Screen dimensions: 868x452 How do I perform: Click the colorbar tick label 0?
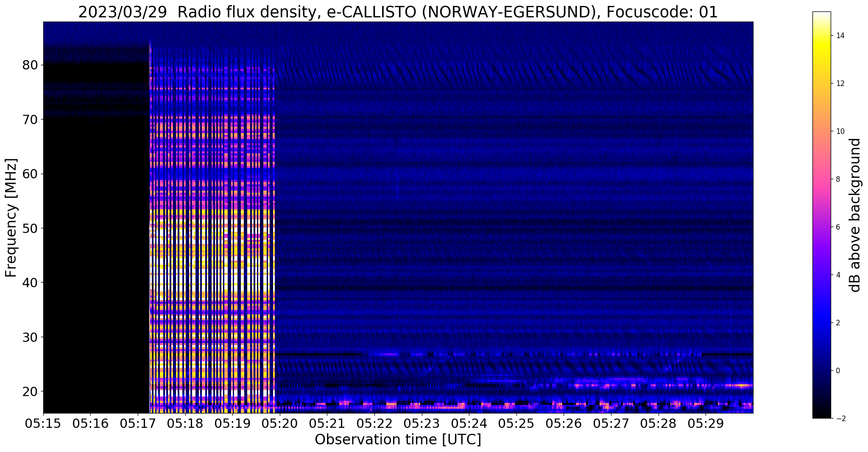pos(837,371)
